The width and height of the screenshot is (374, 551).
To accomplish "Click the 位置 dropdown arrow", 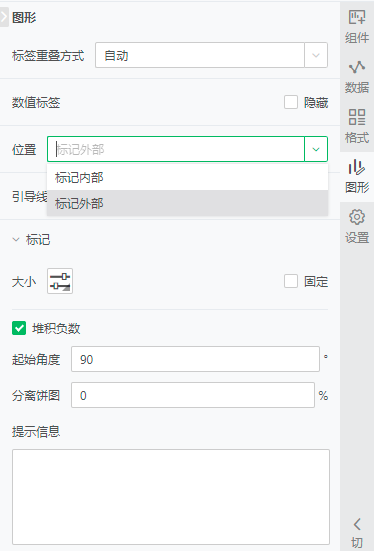I will pyautogui.click(x=316, y=149).
